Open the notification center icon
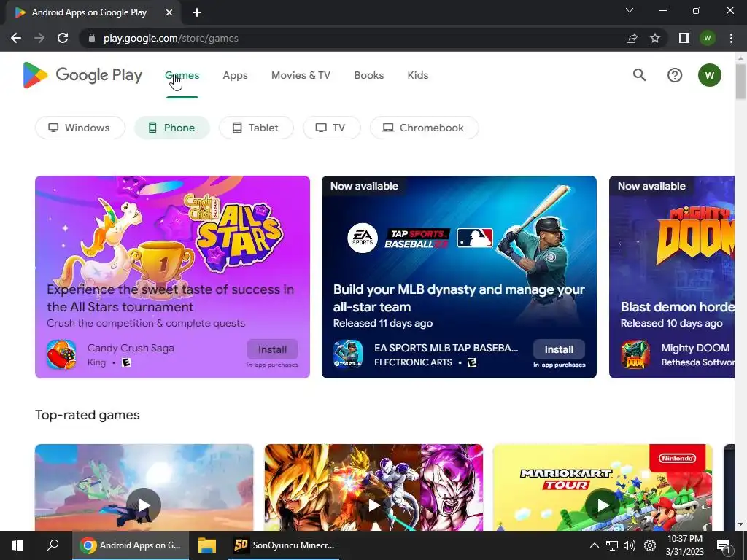Image resolution: width=747 pixels, height=560 pixels. [724, 546]
